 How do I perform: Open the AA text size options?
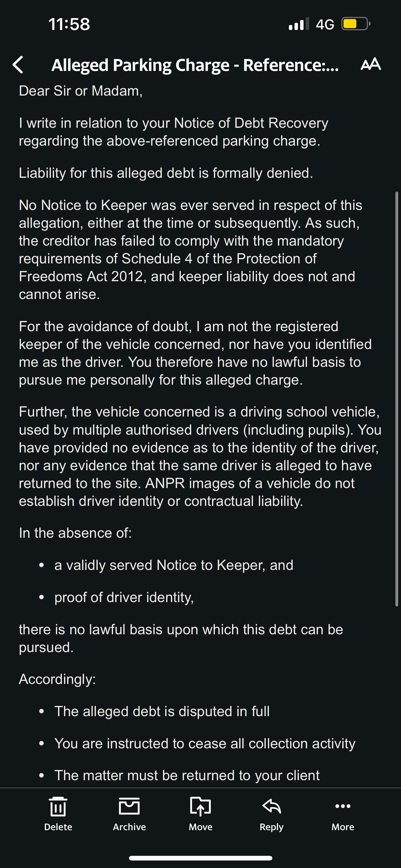370,64
